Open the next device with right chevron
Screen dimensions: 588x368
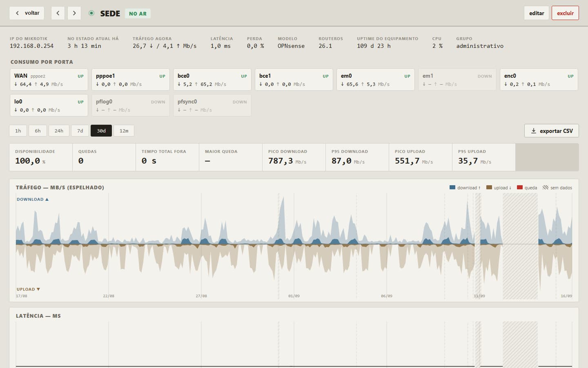pyautogui.click(x=74, y=13)
